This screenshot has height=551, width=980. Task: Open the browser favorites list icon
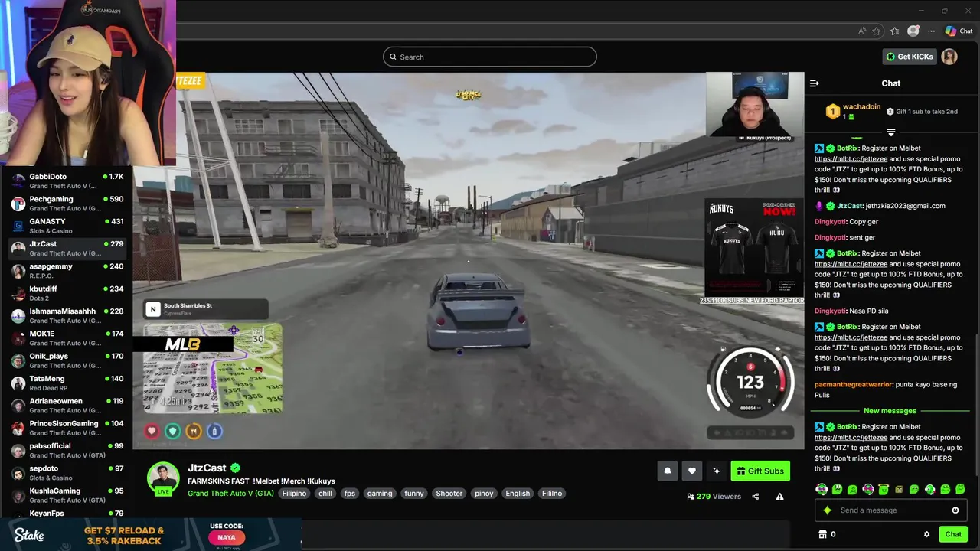[x=894, y=31]
